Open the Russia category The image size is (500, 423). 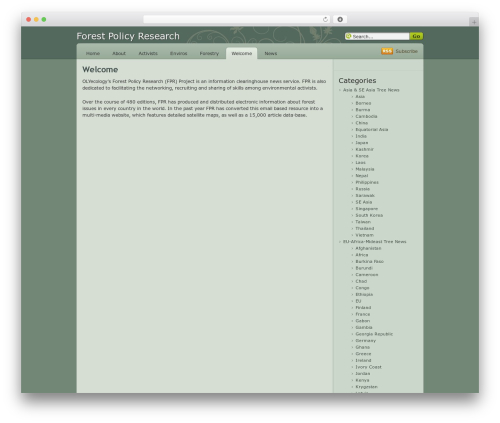(x=362, y=189)
